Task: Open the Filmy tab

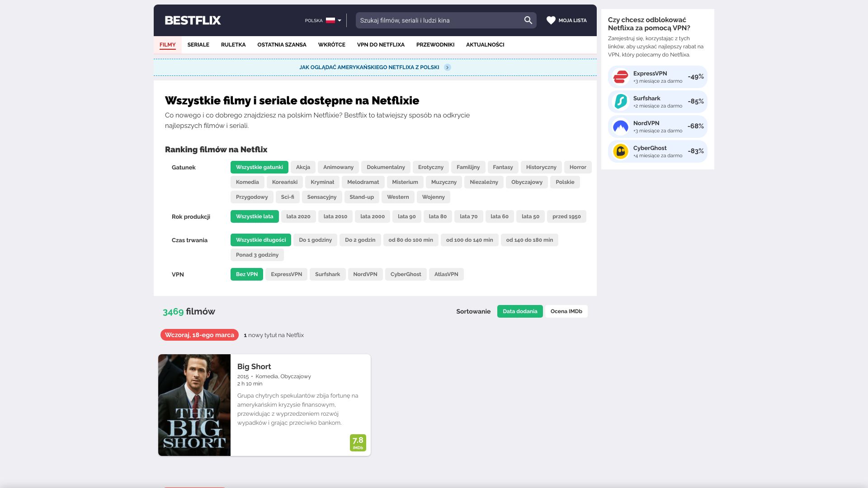Action: [x=167, y=45]
